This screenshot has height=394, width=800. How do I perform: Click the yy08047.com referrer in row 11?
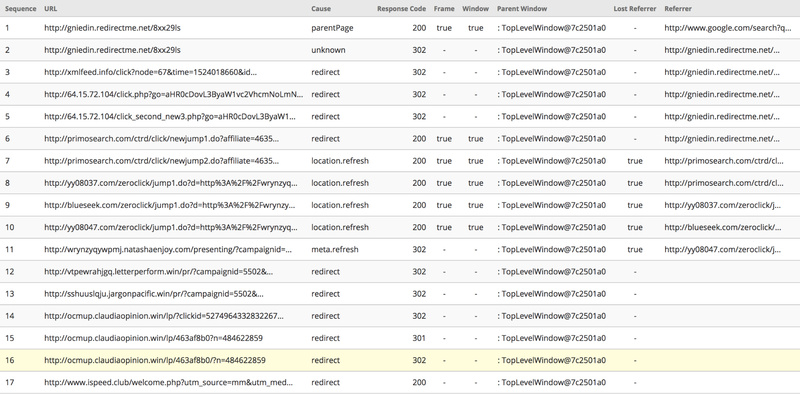pos(722,250)
